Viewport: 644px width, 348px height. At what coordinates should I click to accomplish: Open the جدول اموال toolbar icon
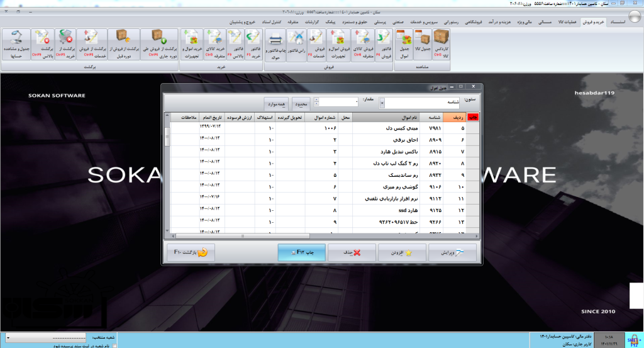coord(404,45)
